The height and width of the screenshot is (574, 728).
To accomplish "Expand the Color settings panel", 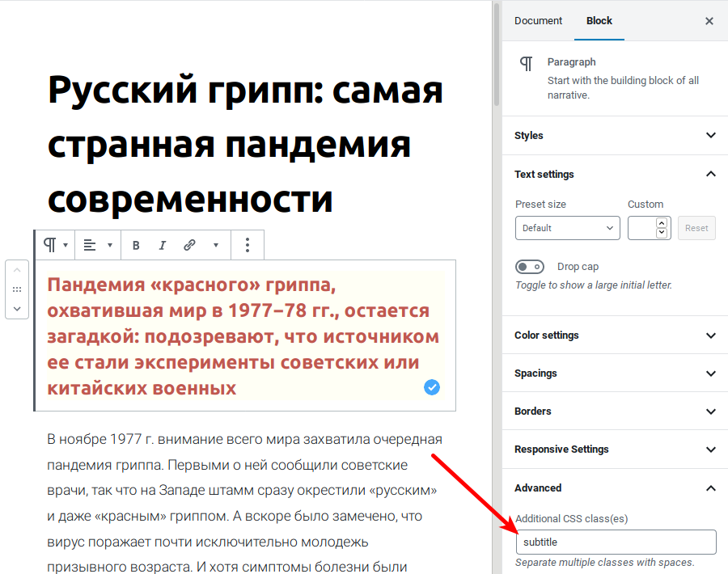I will point(616,335).
